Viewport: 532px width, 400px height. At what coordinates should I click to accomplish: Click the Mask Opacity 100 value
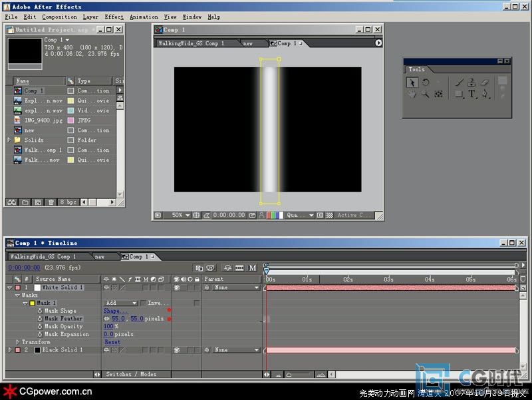point(108,326)
